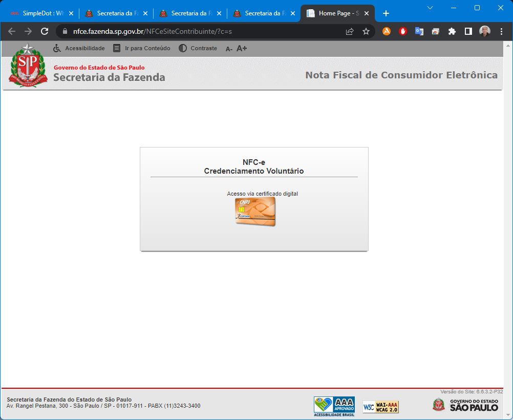Open the Chrome three-dot menu
Screen dimensions: 513x420
[501, 31]
